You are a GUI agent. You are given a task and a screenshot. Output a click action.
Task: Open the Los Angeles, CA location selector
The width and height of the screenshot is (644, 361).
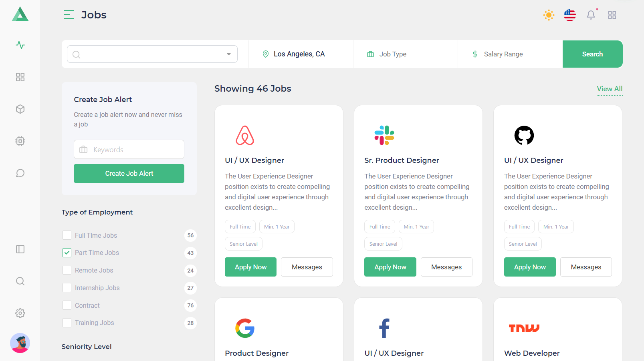301,54
